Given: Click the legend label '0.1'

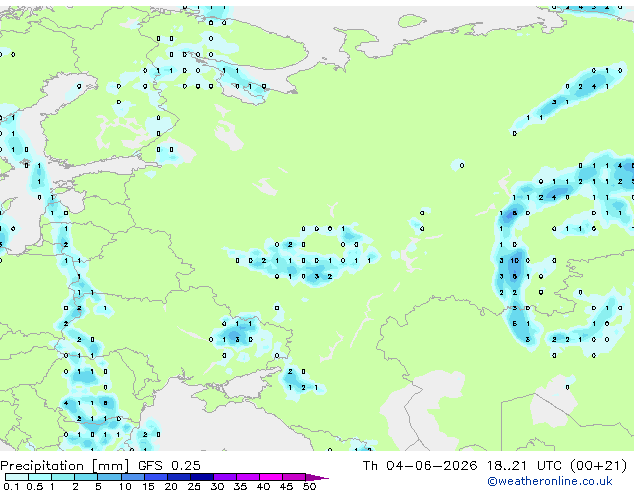Looking at the screenshot, I should (11, 486).
